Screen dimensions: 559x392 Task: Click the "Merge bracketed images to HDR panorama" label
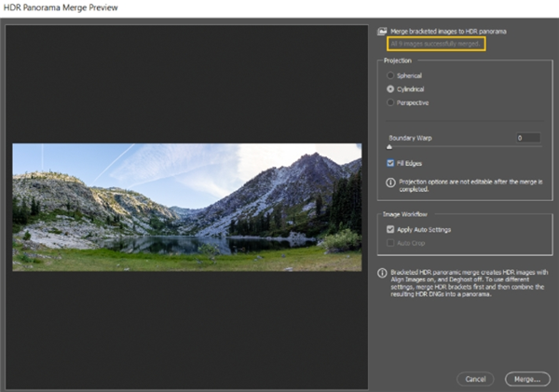[x=443, y=32]
